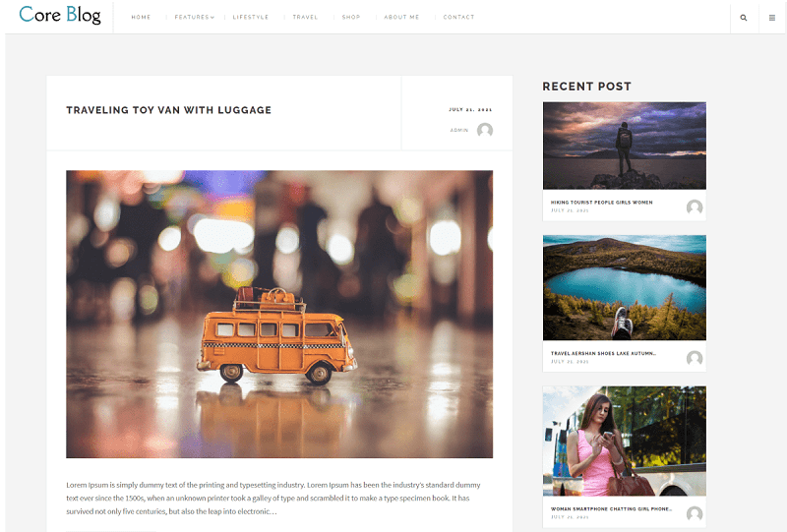
Task: Click the Core Blog logo
Action: pos(60,15)
